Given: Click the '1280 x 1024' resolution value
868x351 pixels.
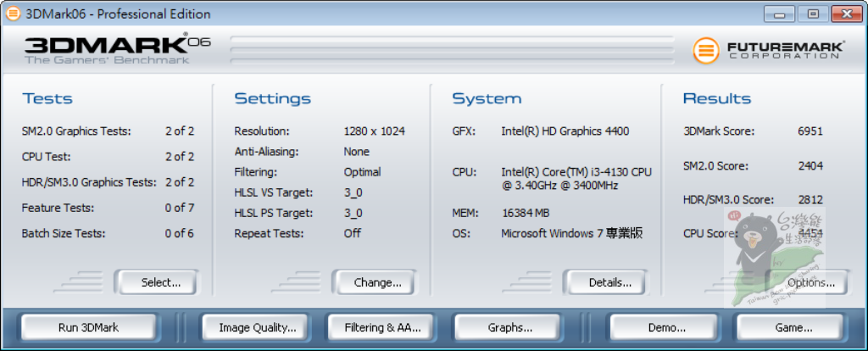Looking at the screenshot, I should coord(374,131).
